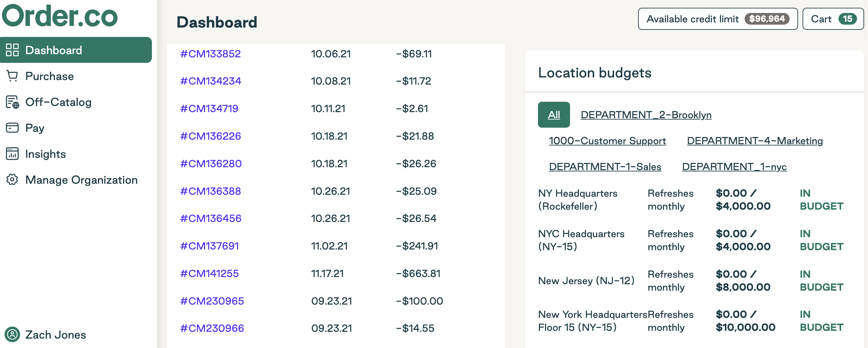Select the DEPARTMENT_1-nyc filter
The image size is (868, 348).
(735, 166)
